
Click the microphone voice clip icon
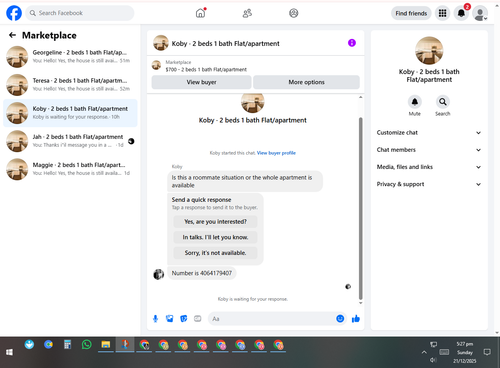[x=155, y=319]
